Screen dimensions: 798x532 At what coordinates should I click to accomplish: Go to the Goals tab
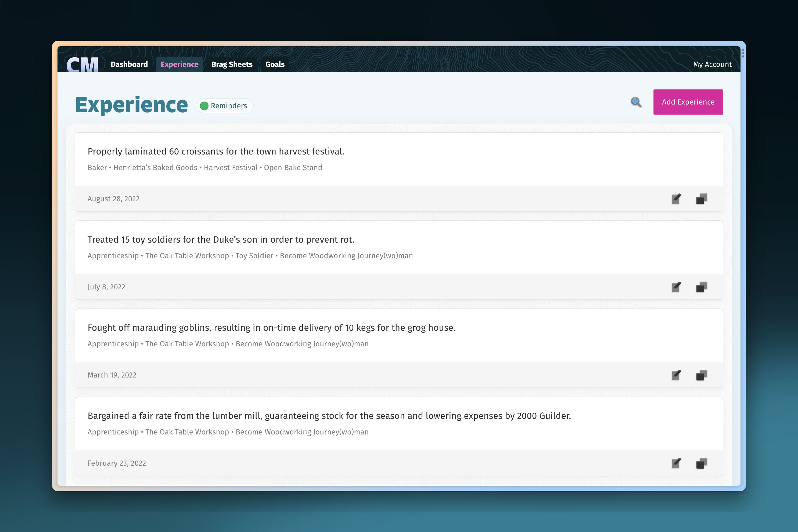coord(275,64)
